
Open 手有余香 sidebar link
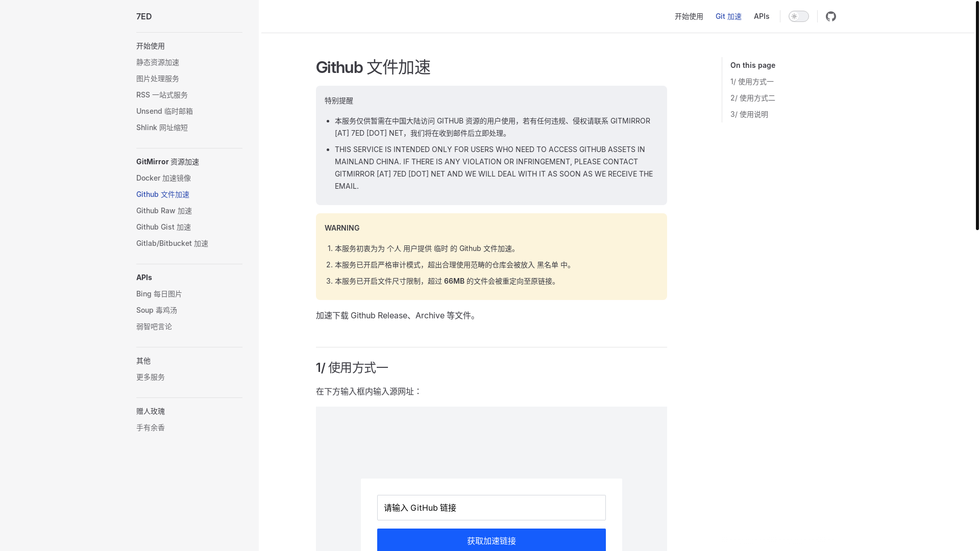tap(151, 428)
